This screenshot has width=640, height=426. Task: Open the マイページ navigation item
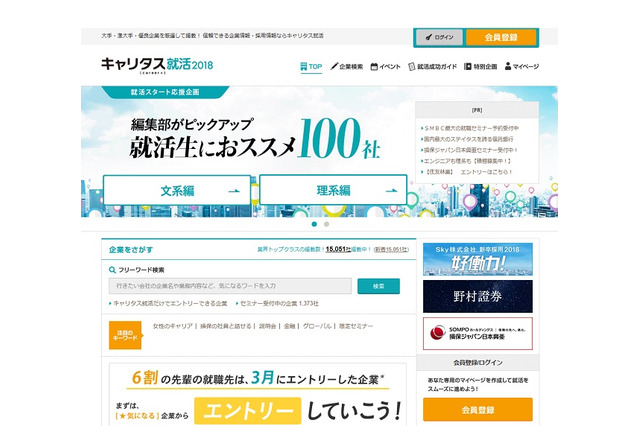(x=522, y=67)
